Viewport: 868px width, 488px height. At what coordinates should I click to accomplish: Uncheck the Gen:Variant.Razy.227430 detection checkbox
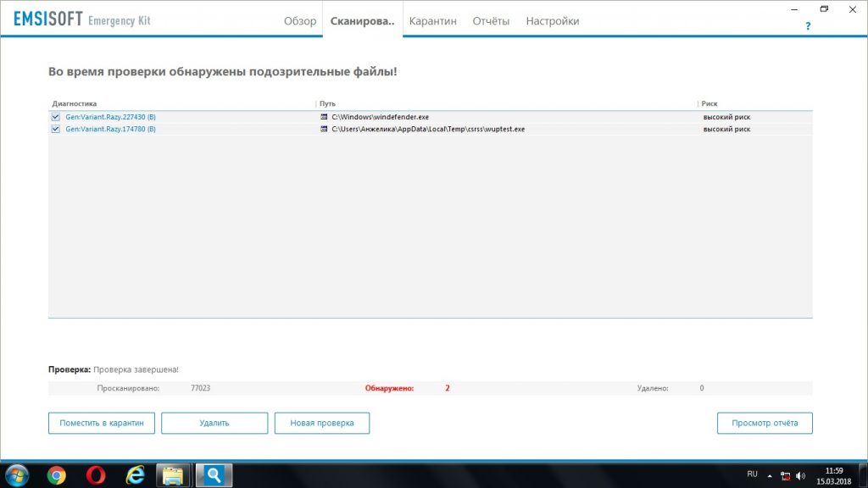(55, 117)
